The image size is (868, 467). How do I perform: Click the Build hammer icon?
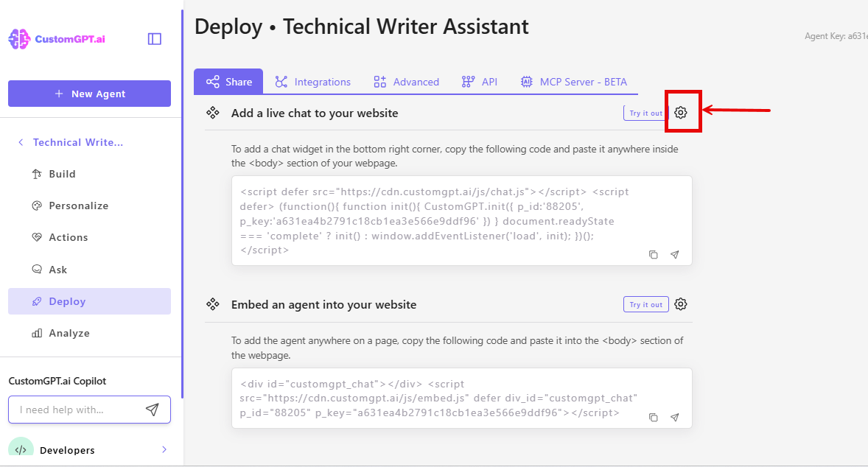click(x=37, y=174)
